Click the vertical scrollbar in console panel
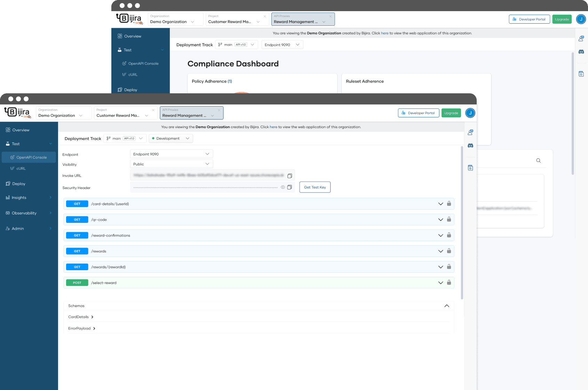The height and width of the screenshot is (390, 588). 462,223
